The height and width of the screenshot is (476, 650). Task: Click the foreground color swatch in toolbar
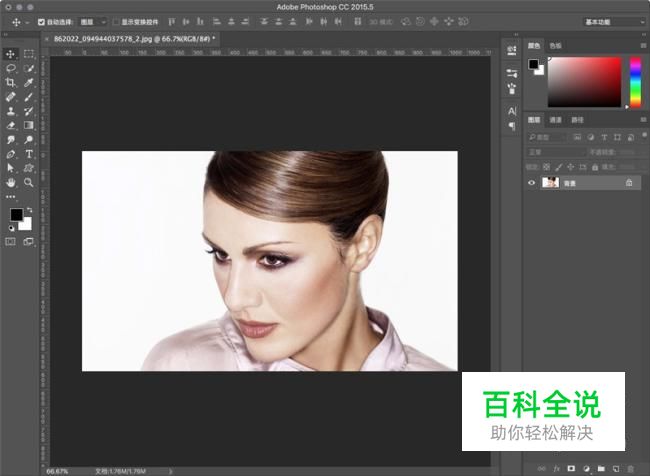pos(16,215)
